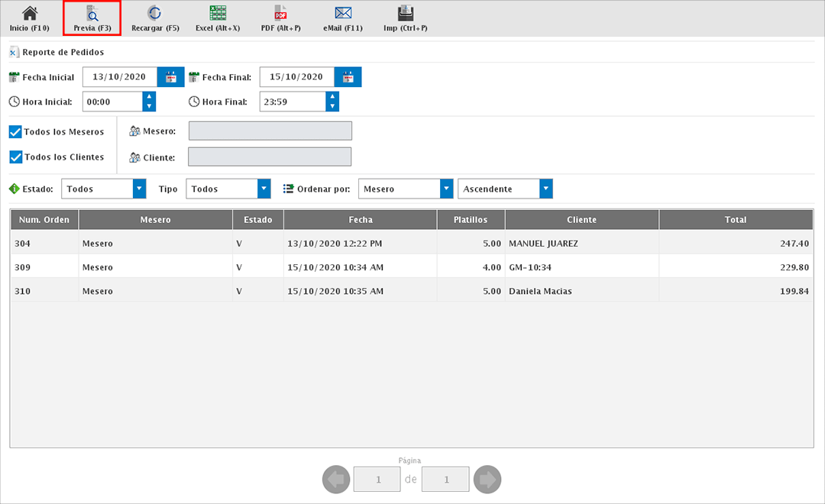This screenshot has height=504, width=825.
Task: Uncheck Todos los Meseros checkbox
Action: pos(15,132)
